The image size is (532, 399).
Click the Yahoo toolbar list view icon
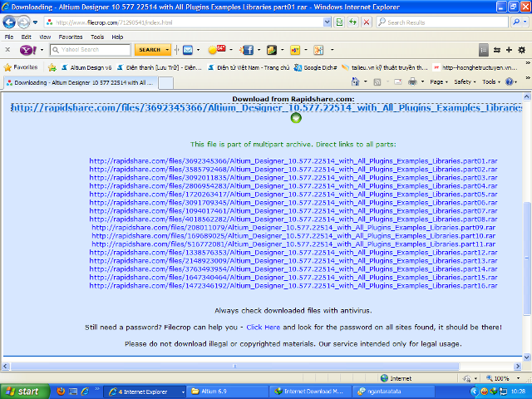click(483, 50)
